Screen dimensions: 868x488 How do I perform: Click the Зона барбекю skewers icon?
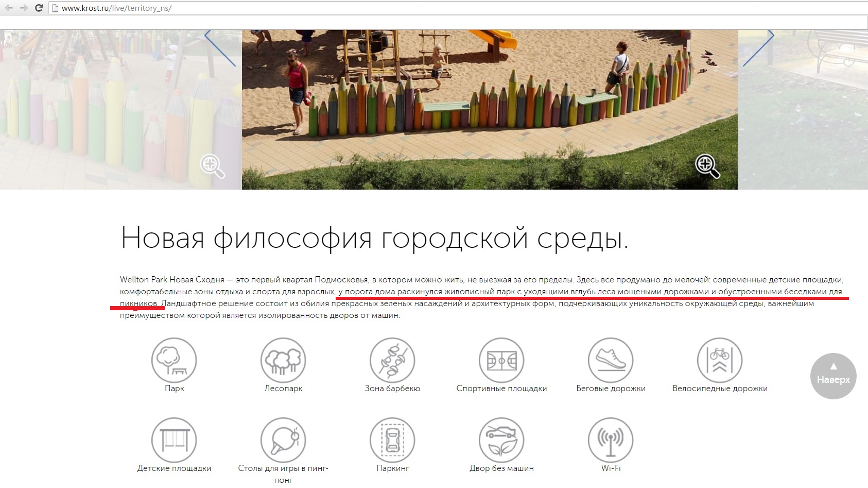(x=392, y=360)
